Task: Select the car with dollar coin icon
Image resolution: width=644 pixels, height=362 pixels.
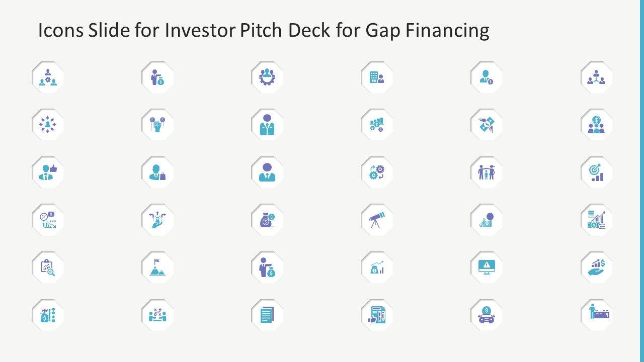Action: tap(487, 315)
